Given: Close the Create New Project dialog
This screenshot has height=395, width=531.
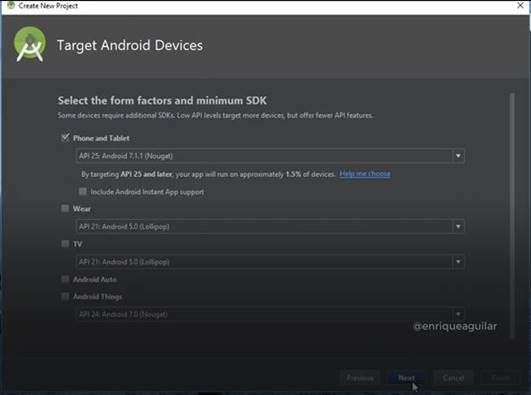Looking at the screenshot, I should [x=520, y=5].
